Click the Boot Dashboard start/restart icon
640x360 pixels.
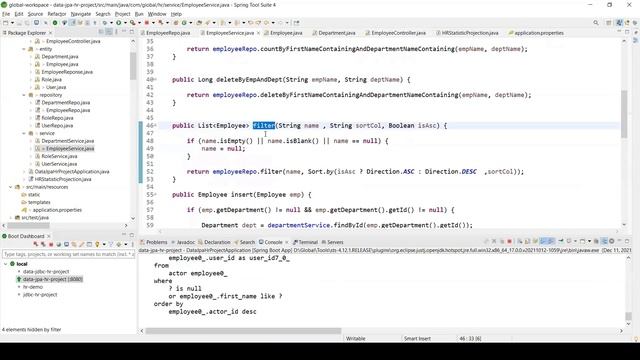36,244
